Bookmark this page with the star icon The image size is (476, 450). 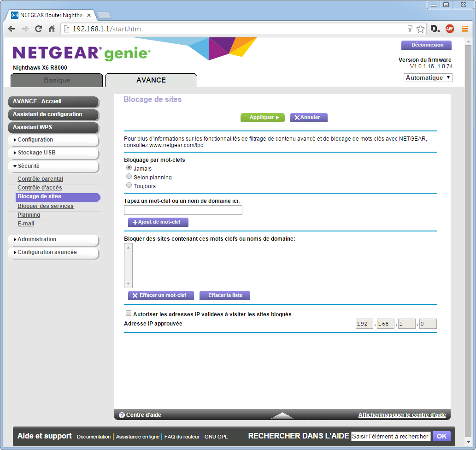click(420, 29)
